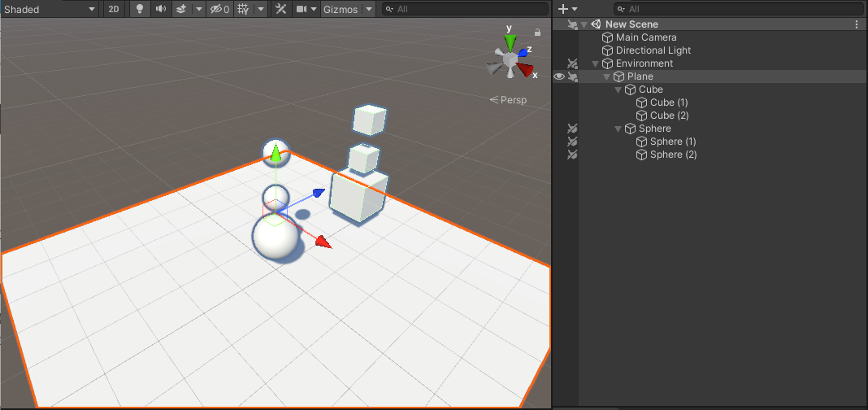Click the cube icon beside Sphere (2)
868x410 pixels.
pyautogui.click(x=641, y=155)
